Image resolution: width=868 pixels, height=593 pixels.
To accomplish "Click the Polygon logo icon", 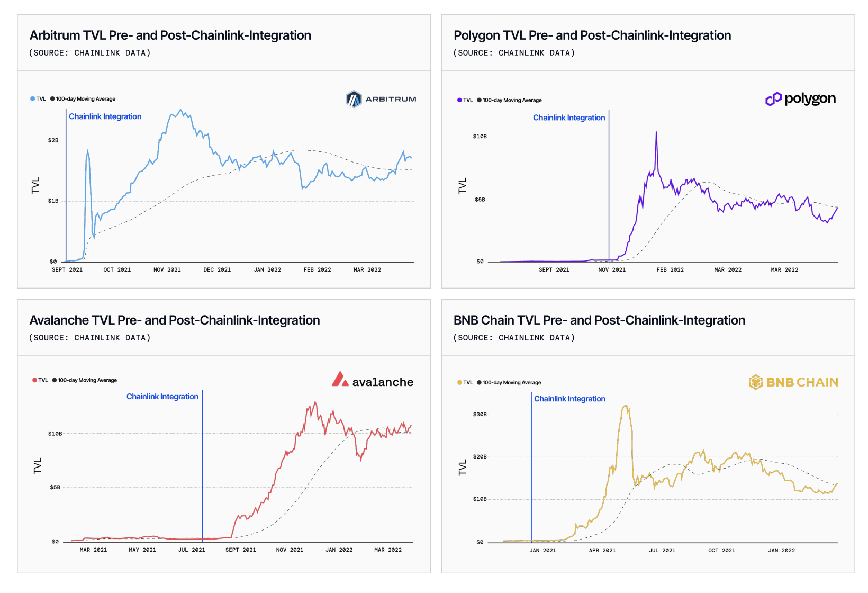I will point(773,99).
